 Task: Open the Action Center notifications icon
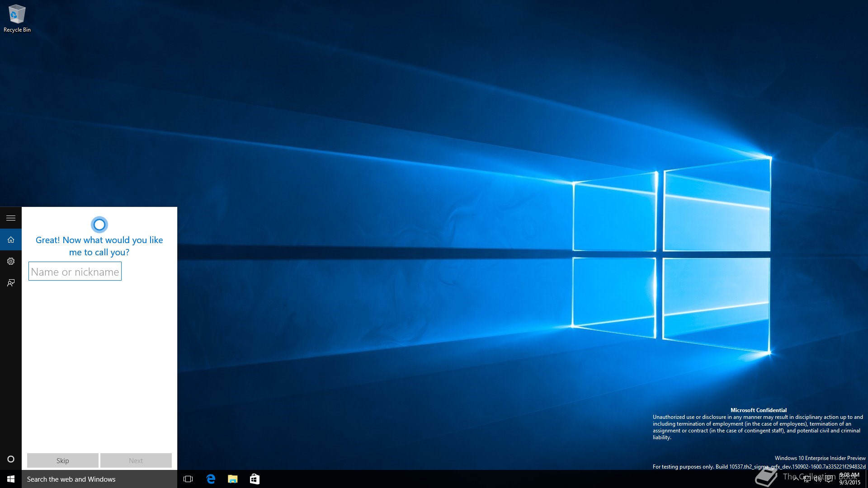coord(829,479)
